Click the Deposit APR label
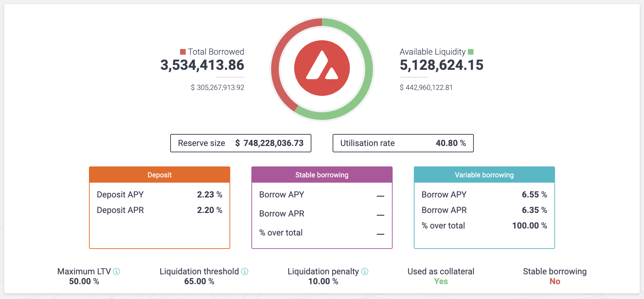The width and height of the screenshot is (644, 299). [x=120, y=210]
